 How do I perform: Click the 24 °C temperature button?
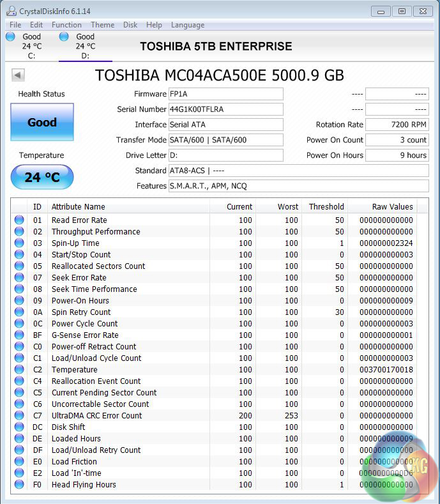[x=42, y=177]
